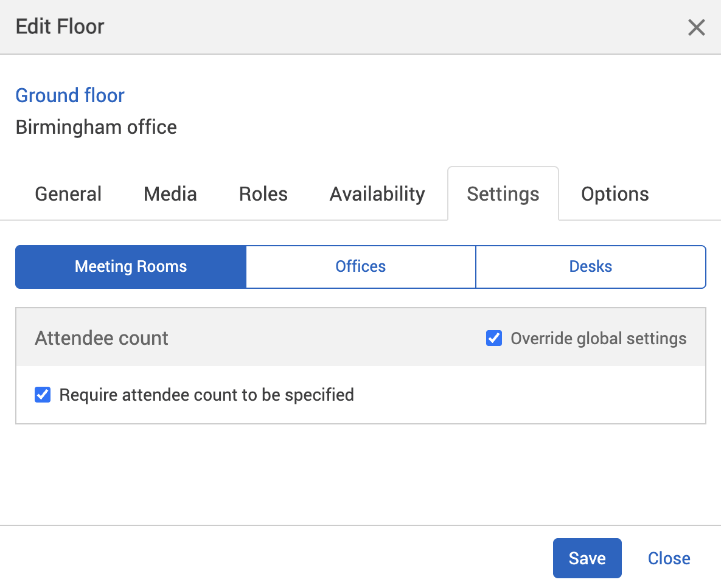Open the Offices settings section
Screen dimensions: 721x588
coord(360,266)
